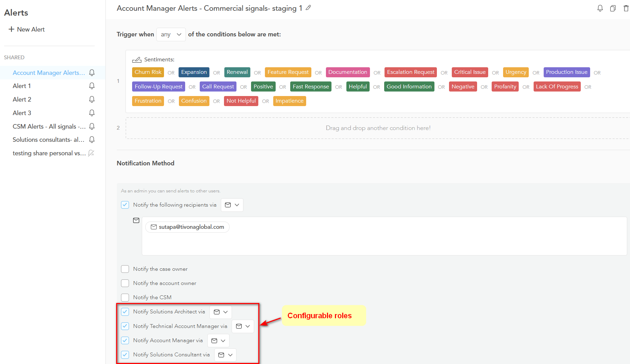This screenshot has height=364, width=630.
Task: Uncheck Notify Solutions Consultant
Action: pyautogui.click(x=125, y=355)
